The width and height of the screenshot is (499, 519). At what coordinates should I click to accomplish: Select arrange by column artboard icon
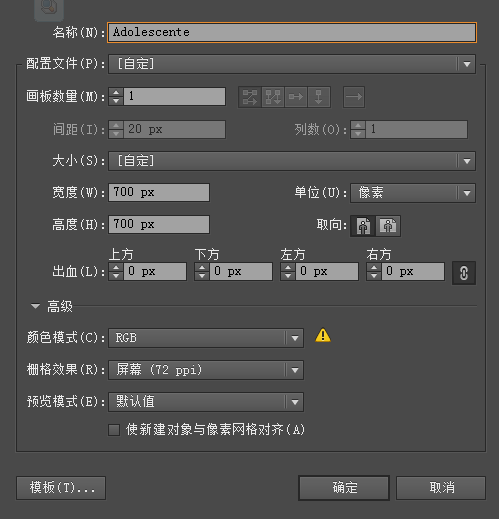pyautogui.click(x=319, y=97)
